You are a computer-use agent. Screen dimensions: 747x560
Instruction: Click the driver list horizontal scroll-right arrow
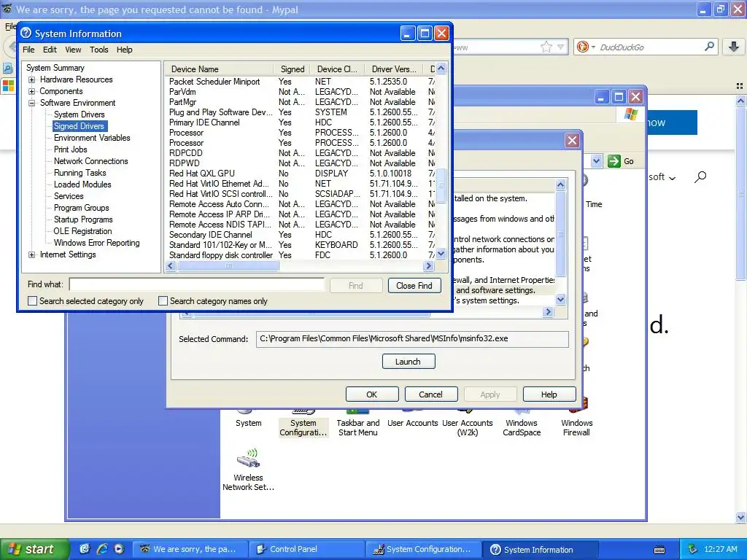(x=428, y=266)
